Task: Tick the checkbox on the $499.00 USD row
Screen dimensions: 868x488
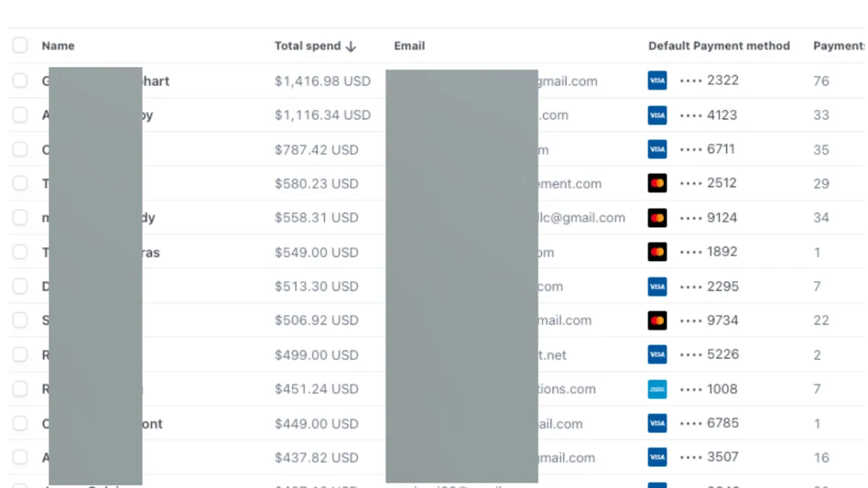Action: (20, 355)
